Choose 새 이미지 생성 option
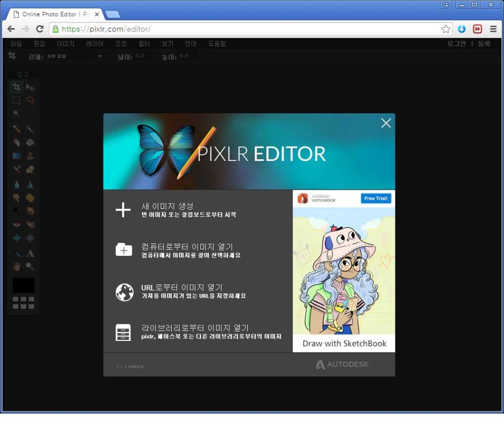Image resolution: width=504 pixels, height=426 pixels. (x=176, y=210)
